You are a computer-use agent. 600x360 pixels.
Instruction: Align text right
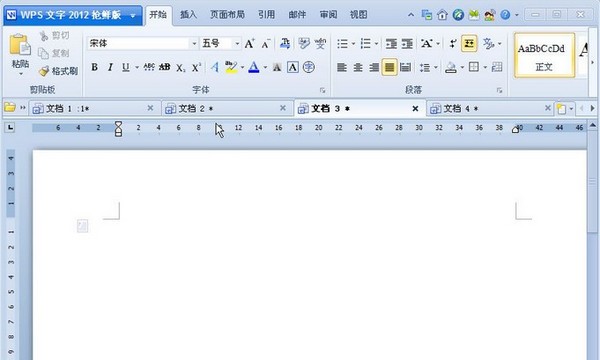(x=373, y=68)
